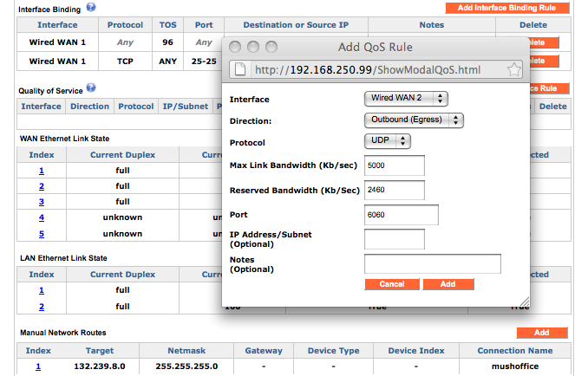
Task: Open WAN Ethernet link index 2
Action: pyautogui.click(x=42, y=186)
